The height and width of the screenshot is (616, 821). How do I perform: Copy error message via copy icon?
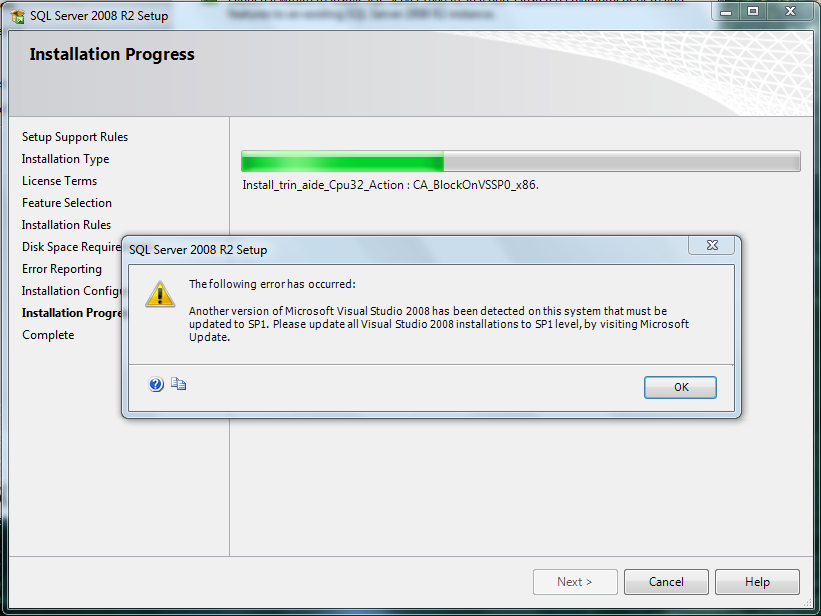coord(179,384)
